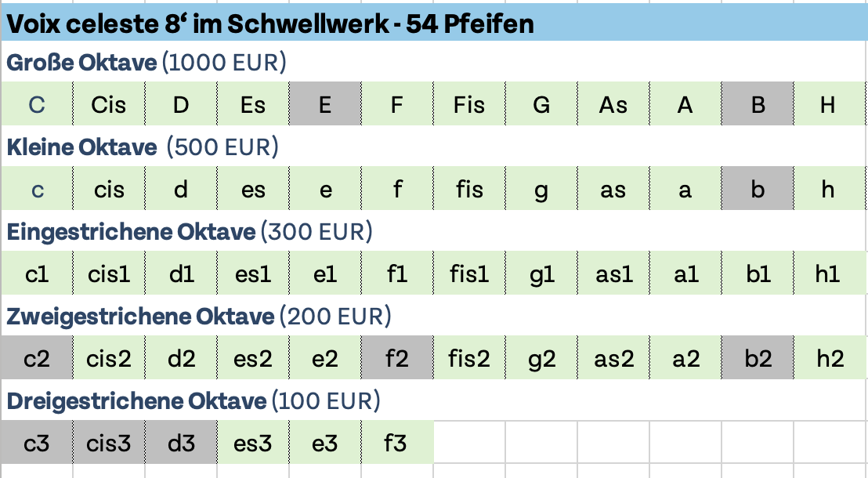This screenshot has width=868, height=478.
Task: Select the gray lowercase b cell in Kleine Oktave
Action: [758, 190]
